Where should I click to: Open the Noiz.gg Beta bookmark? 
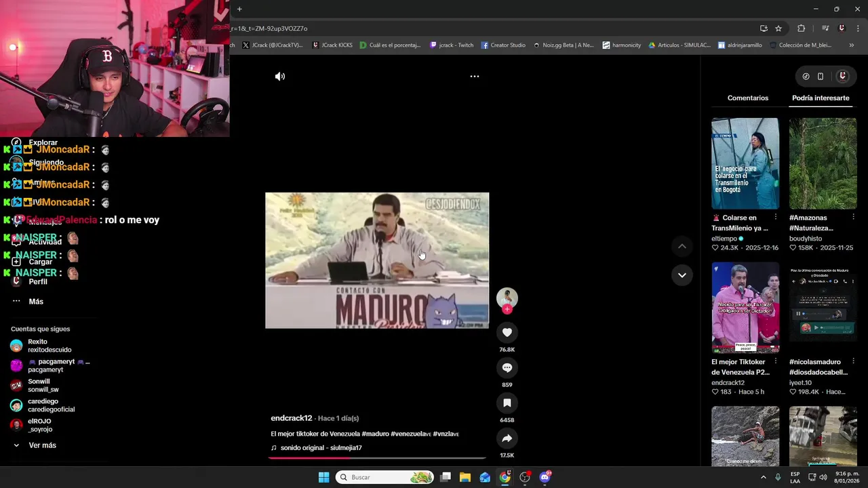(x=563, y=45)
